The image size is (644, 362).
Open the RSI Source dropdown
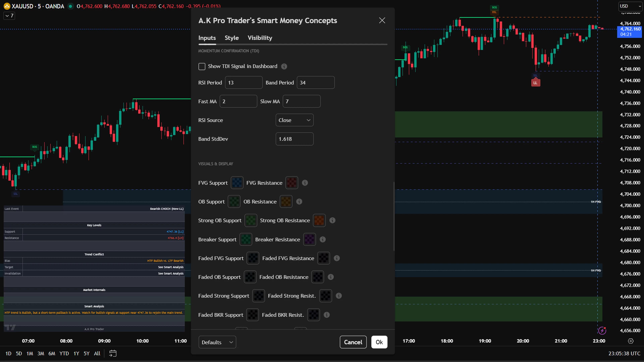click(x=294, y=120)
